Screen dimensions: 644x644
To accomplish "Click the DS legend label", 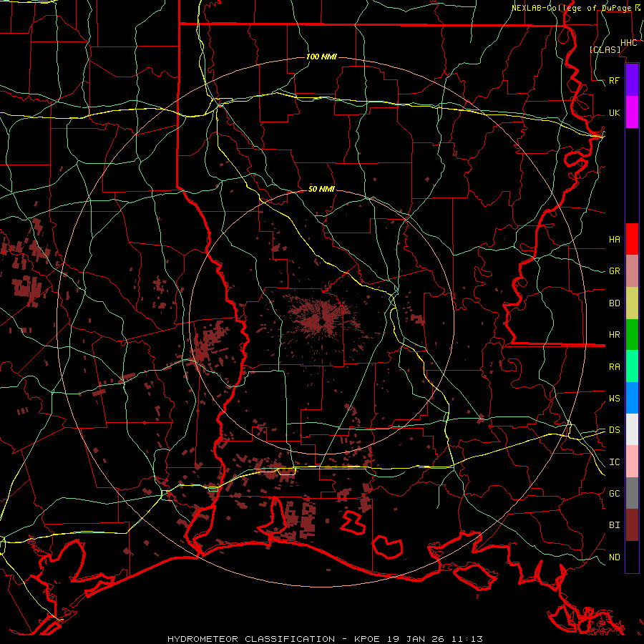I will tap(614, 430).
